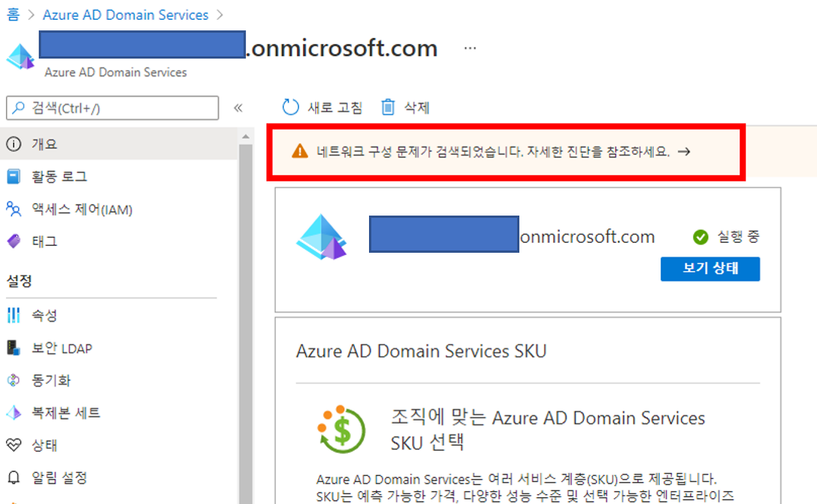Collapse the sidebar with double chevron
The width and height of the screenshot is (817, 504).
click(238, 108)
